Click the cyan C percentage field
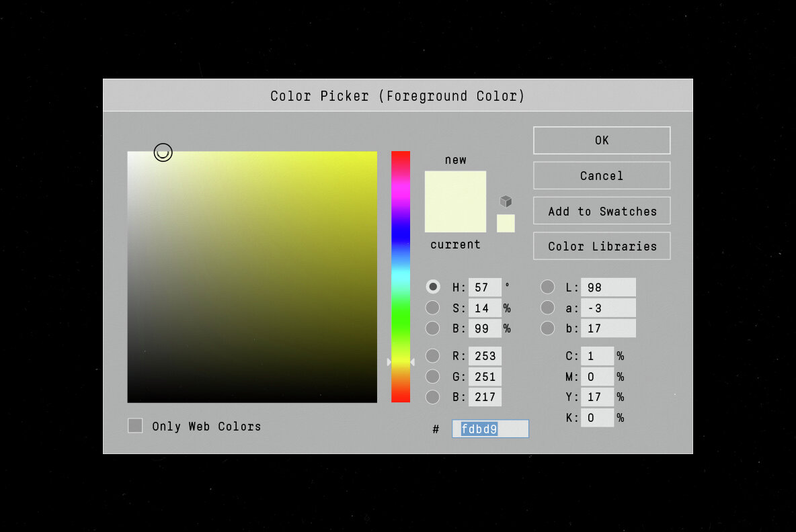Screen dimensions: 796x532 pyautogui.click(x=597, y=356)
